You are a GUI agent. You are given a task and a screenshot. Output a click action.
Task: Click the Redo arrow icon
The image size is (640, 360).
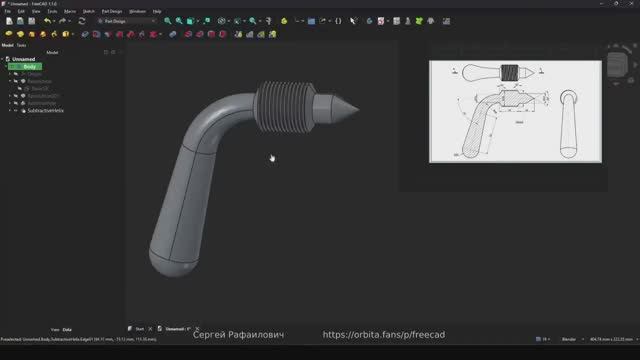[x=62, y=21]
